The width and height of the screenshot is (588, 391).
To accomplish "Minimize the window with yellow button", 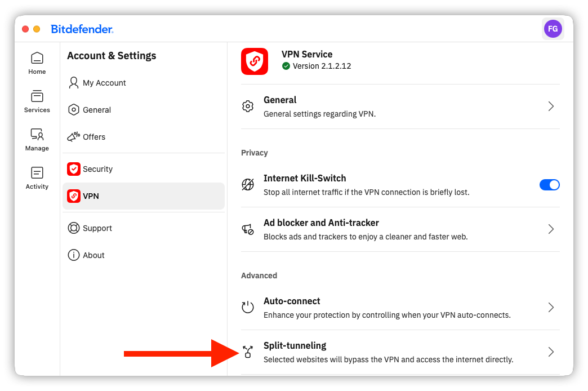I will 37,29.
